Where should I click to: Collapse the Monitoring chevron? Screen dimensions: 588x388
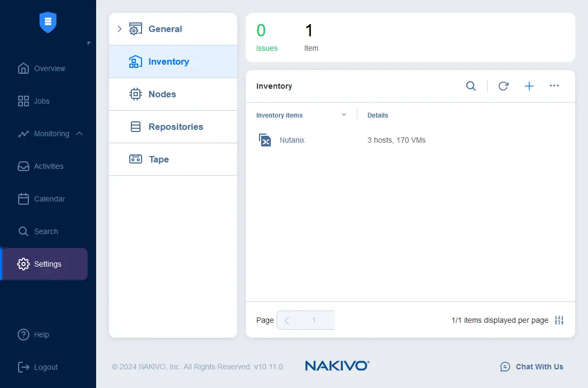click(79, 134)
